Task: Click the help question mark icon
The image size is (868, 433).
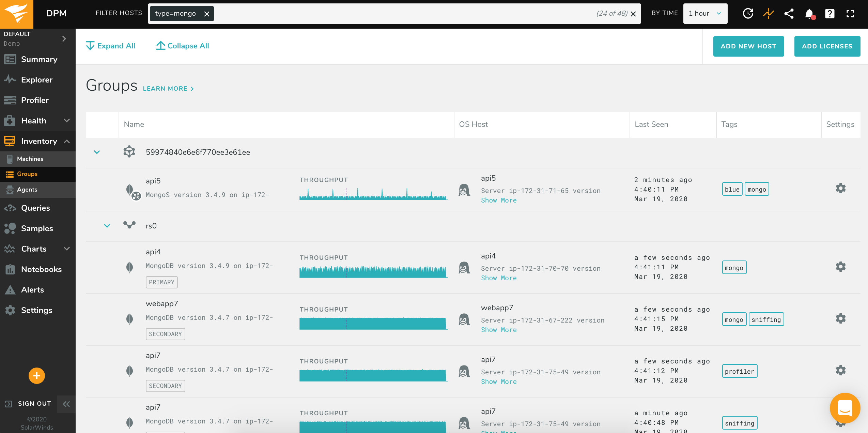Action: [830, 14]
